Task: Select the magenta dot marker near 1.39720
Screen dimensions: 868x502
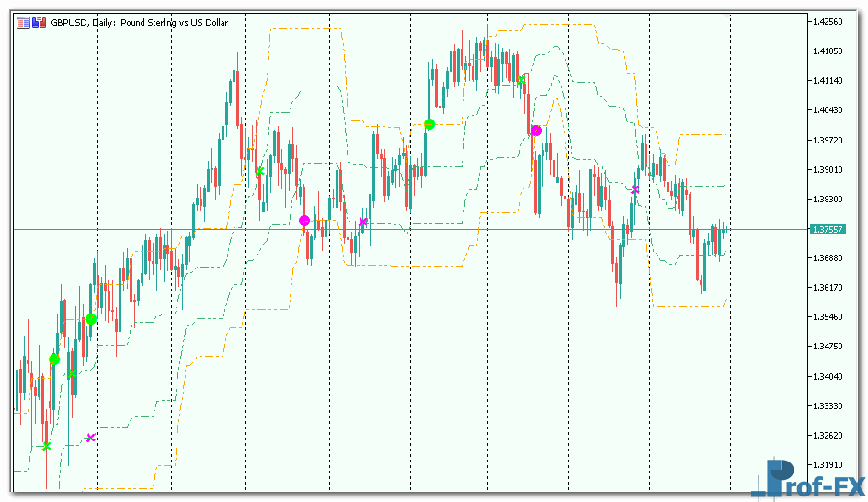Action: pyautogui.click(x=536, y=131)
